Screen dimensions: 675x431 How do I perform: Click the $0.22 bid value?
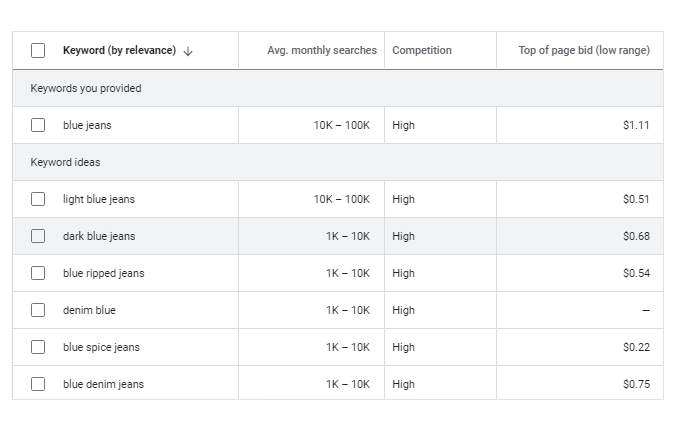pyautogui.click(x=636, y=347)
